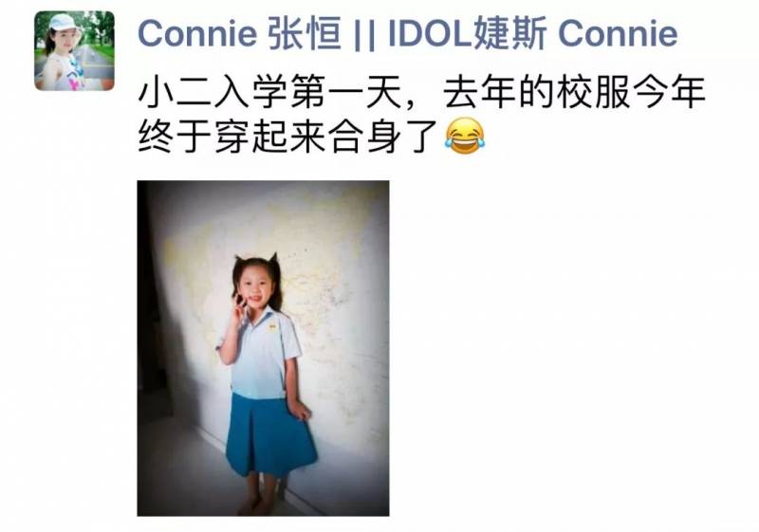Select the second line 终于穿起来合身了
759x532 pixels.
click(x=288, y=137)
